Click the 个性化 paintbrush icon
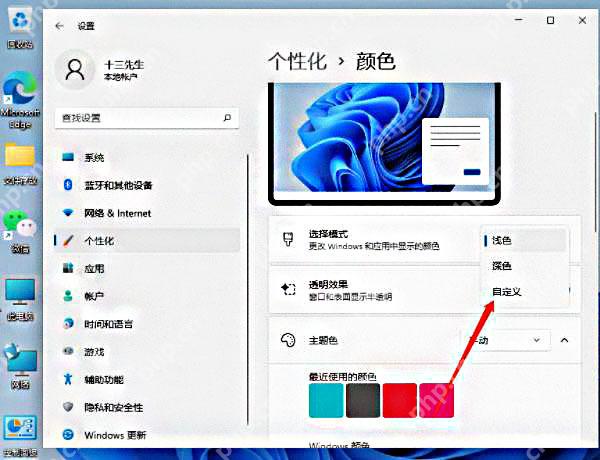Screen dimensions: 600x460 click(x=68, y=241)
